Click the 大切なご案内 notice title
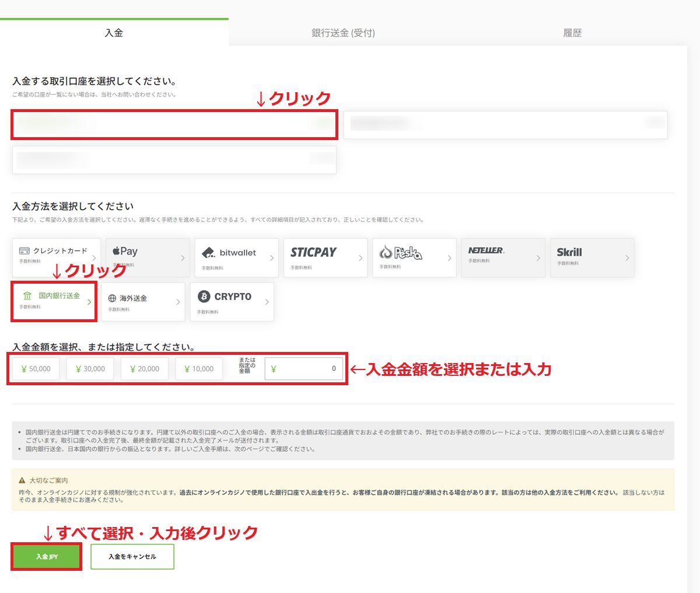Viewport: 700px width, 593px height. 48,480
